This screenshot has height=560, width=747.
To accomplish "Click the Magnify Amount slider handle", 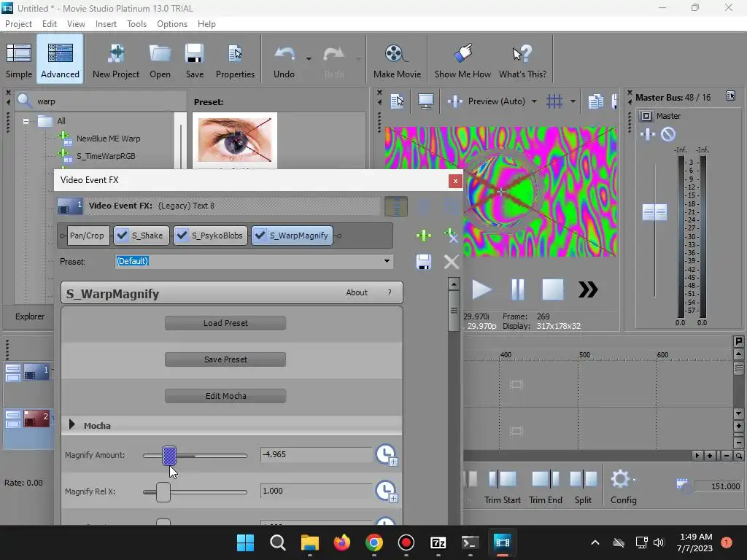I will click(169, 456).
